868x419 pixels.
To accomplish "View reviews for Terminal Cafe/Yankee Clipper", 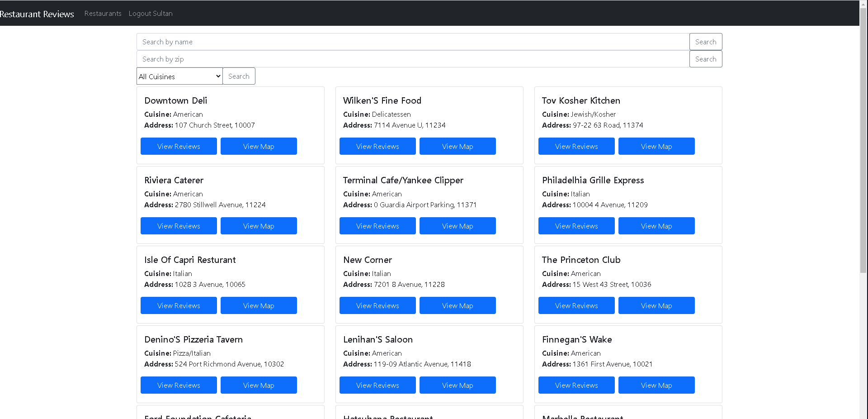I will pyautogui.click(x=377, y=226).
